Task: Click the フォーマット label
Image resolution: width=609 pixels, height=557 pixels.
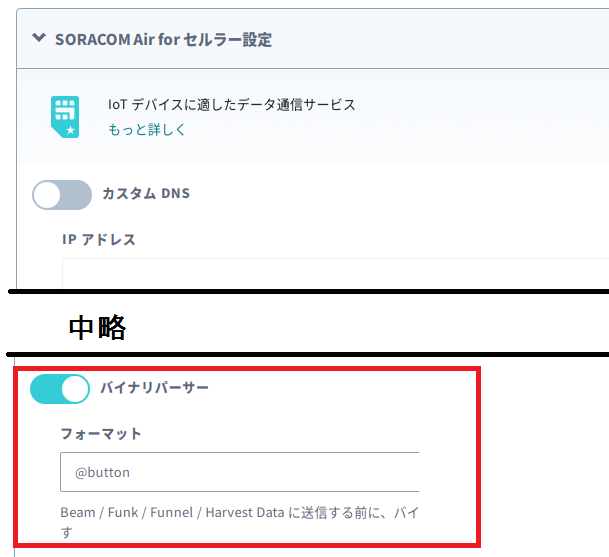Action: [x=101, y=433]
